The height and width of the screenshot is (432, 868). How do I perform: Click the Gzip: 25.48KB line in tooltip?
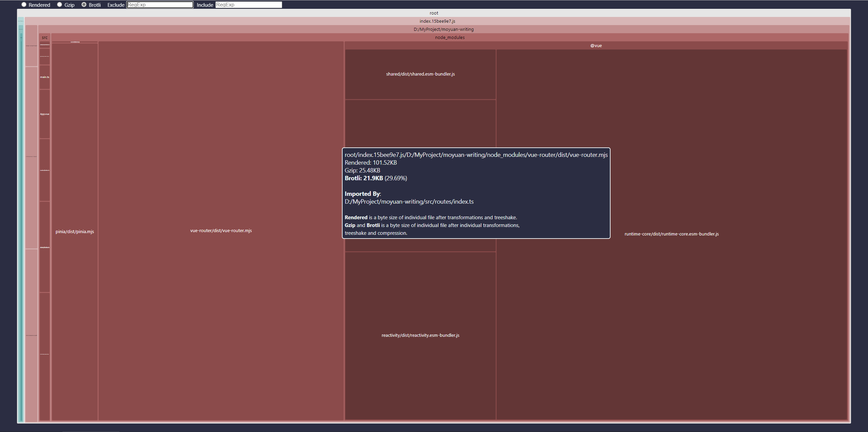[362, 170]
